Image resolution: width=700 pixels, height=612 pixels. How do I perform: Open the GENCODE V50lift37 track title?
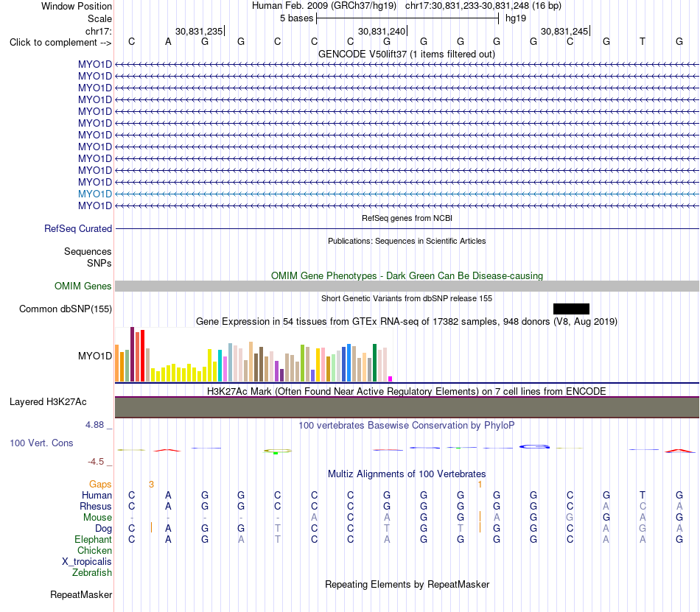click(x=407, y=54)
